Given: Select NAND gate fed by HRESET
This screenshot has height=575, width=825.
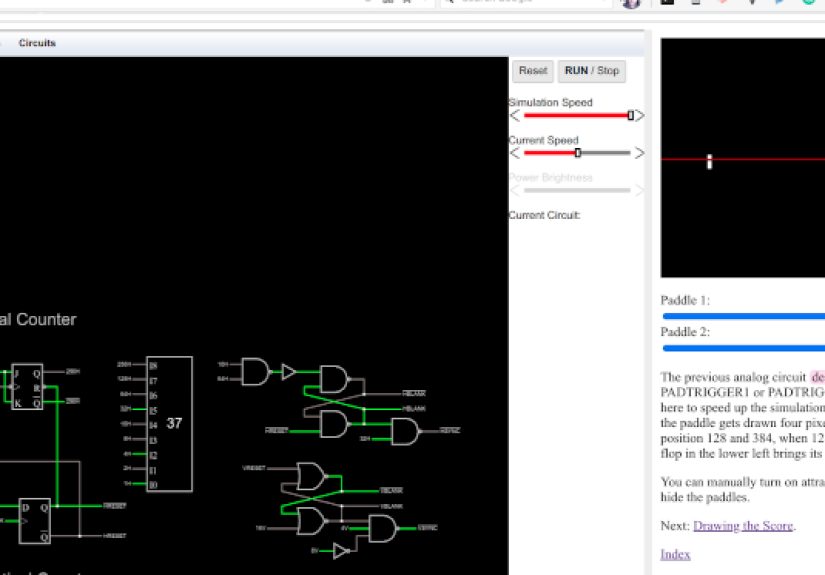Looking at the screenshot, I should click(x=334, y=424).
